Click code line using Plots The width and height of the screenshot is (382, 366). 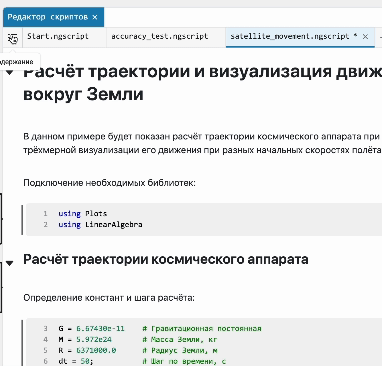click(x=83, y=213)
